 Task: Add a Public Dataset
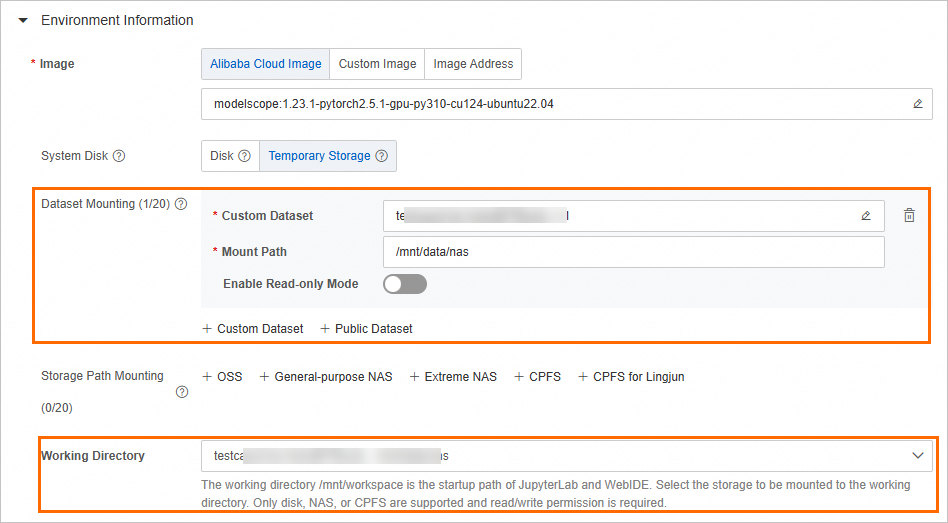click(x=366, y=329)
